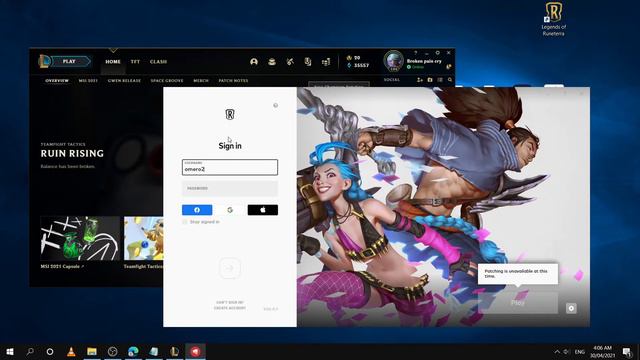This screenshot has height=360, width=640.
Task: Click the Runeterra logo above Sign in
Action: click(230, 114)
